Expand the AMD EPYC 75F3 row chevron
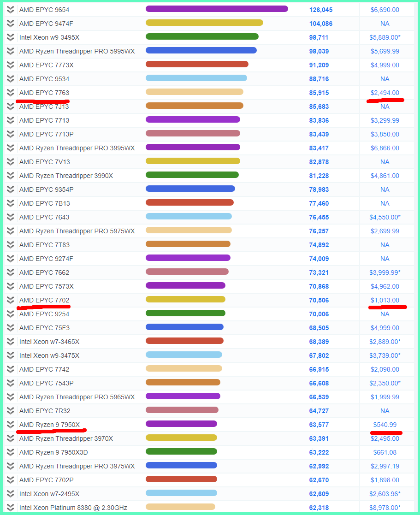Viewport: 420px width, 515px height. 11,328
